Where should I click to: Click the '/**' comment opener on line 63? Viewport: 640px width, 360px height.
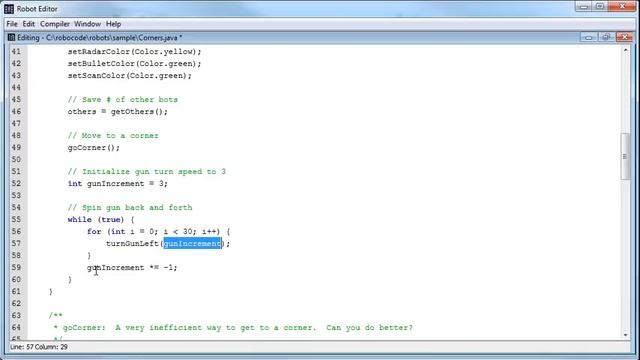(56, 316)
